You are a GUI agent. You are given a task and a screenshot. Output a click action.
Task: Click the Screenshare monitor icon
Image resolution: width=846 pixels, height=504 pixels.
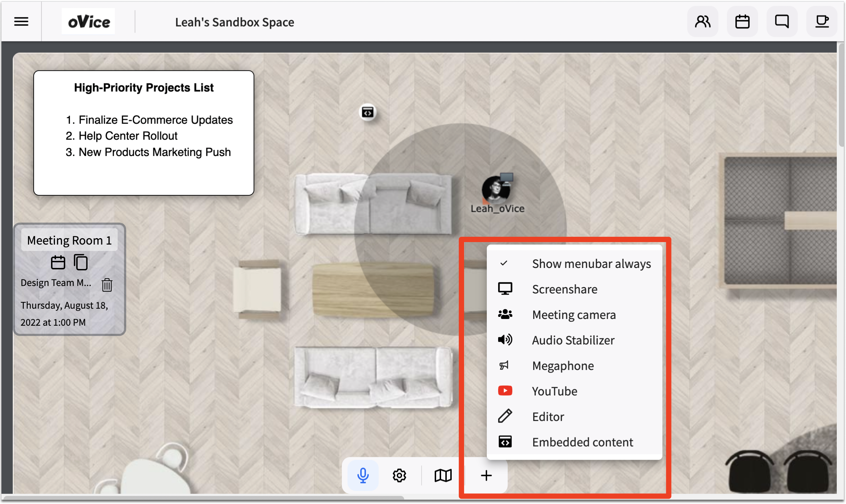[x=505, y=289]
